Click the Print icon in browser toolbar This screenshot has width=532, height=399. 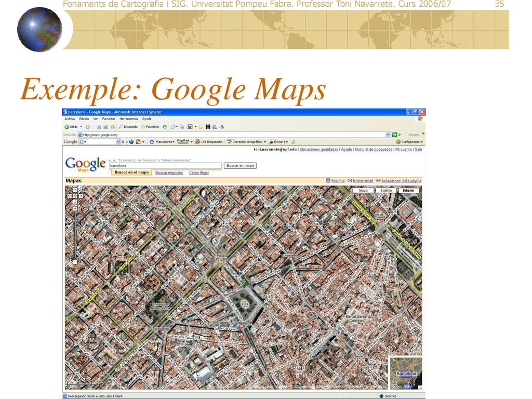point(182,127)
